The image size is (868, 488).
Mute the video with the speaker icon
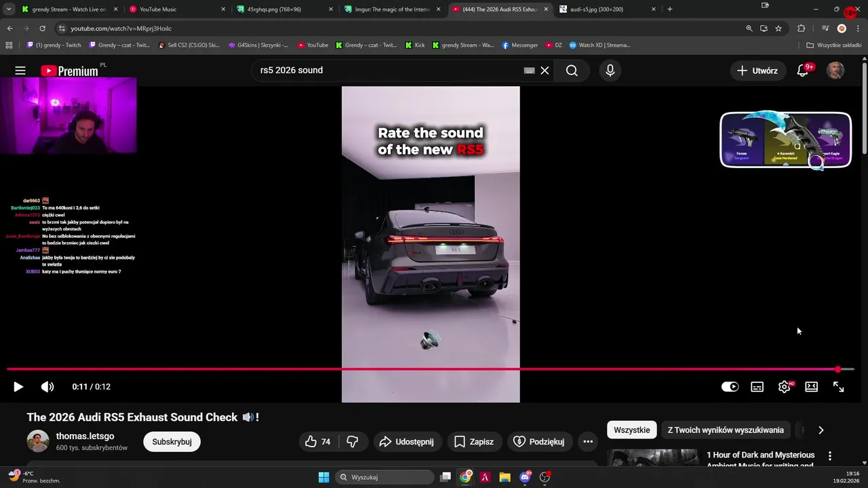tap(47, 387)
